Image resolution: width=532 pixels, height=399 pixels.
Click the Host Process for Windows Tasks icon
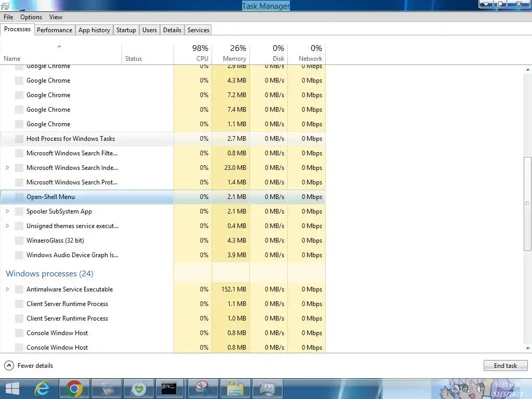tap(19, 139)
